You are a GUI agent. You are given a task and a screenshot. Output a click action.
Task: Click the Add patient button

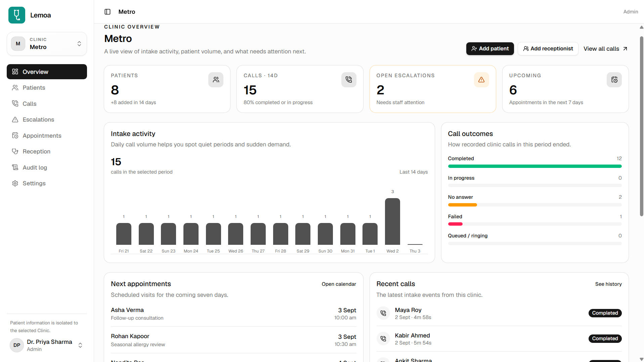(490, 49)
